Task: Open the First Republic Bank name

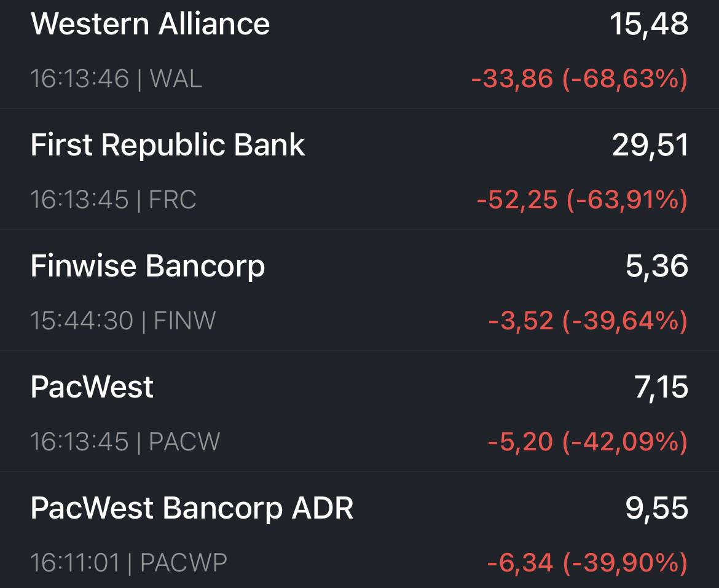Action: (x=167, y=145)
